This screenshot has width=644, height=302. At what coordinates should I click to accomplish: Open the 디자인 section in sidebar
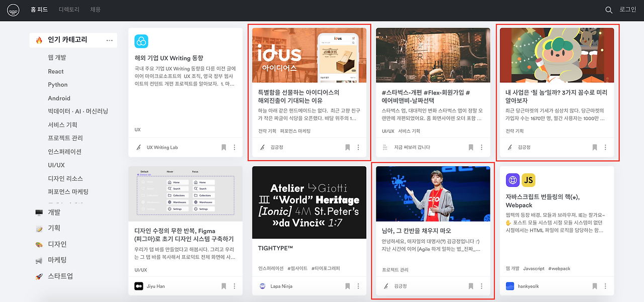[x=57, y=244]
